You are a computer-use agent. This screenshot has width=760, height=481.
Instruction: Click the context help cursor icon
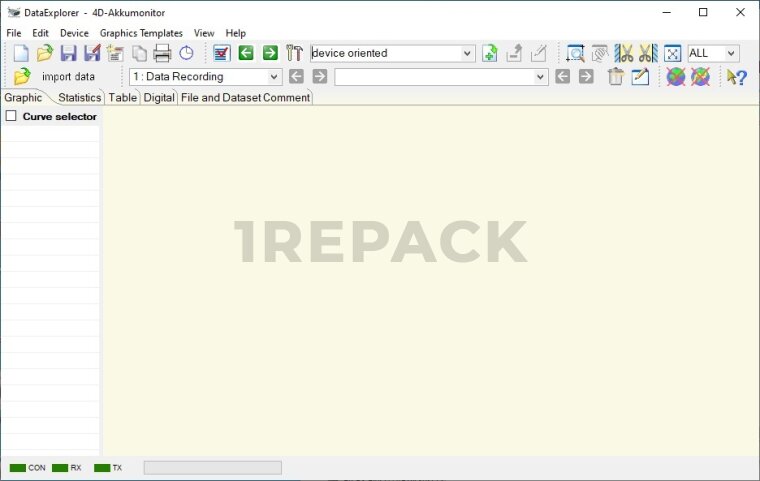[x=736, y=77]
